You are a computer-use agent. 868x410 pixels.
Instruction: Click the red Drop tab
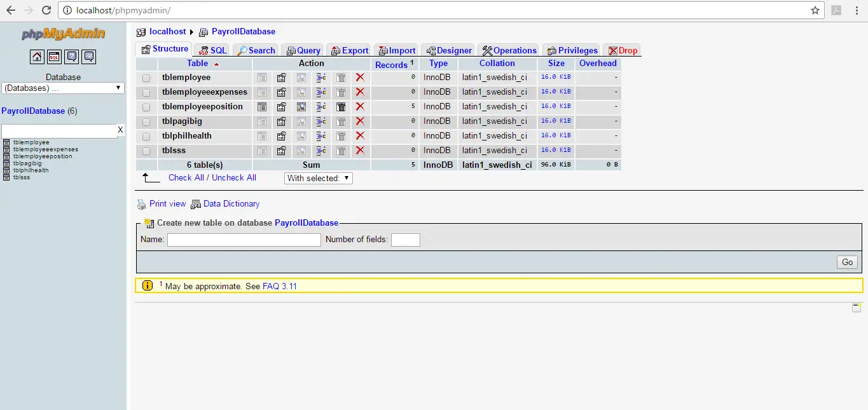pos(621,50)
